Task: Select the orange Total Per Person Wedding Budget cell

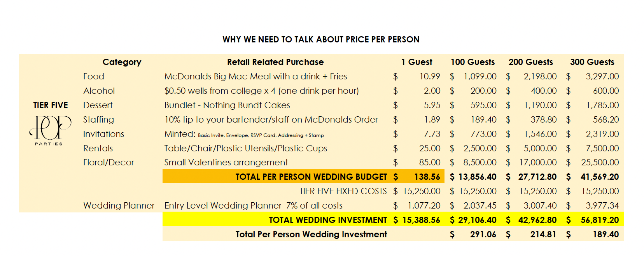Action: [275, 177]
